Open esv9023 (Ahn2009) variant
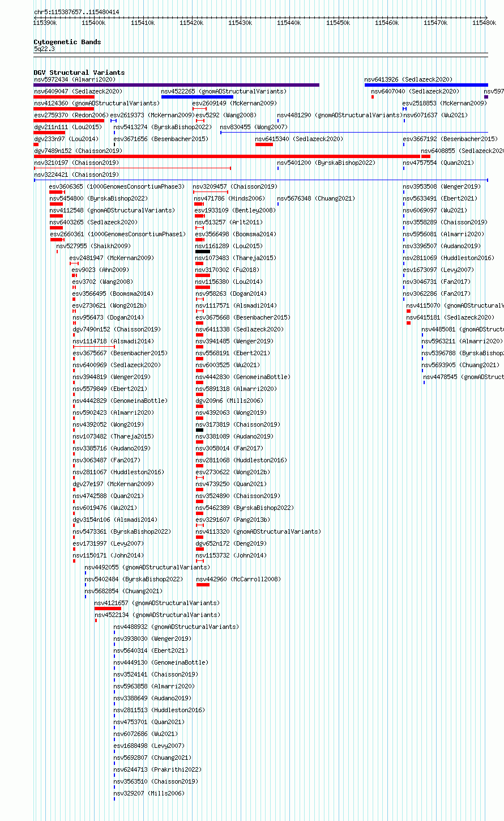 tap(100, 270)
